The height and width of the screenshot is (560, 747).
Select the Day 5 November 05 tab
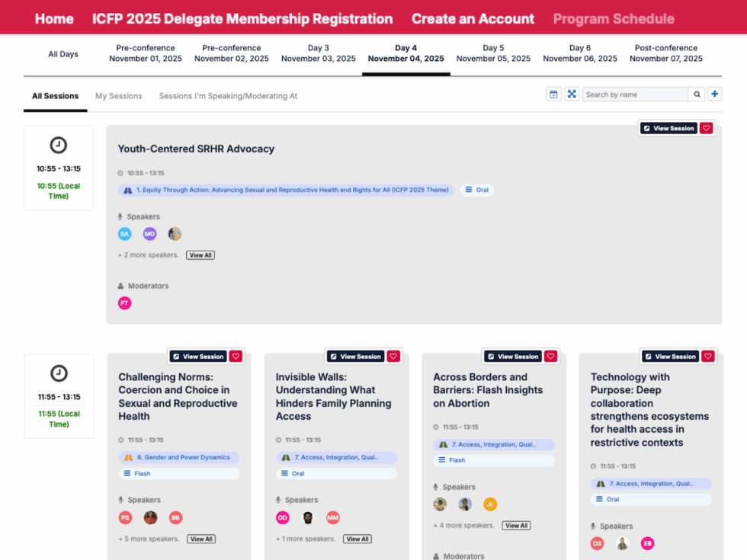tap(493, 53)
